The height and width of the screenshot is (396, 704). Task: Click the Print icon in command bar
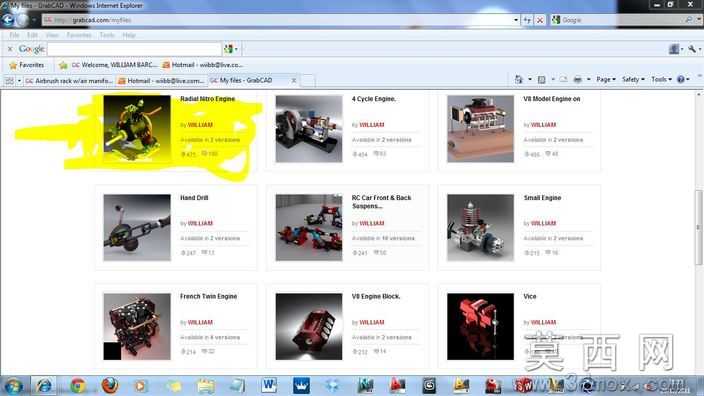[577, 79]
